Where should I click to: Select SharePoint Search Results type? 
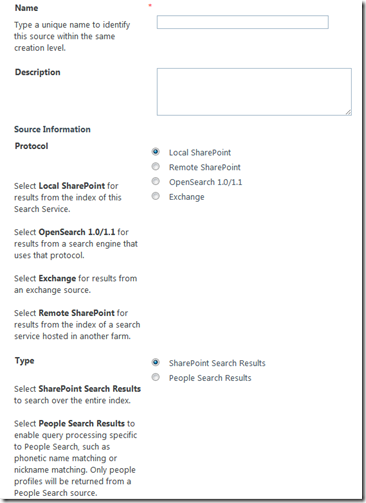click(x=155, y=362)
